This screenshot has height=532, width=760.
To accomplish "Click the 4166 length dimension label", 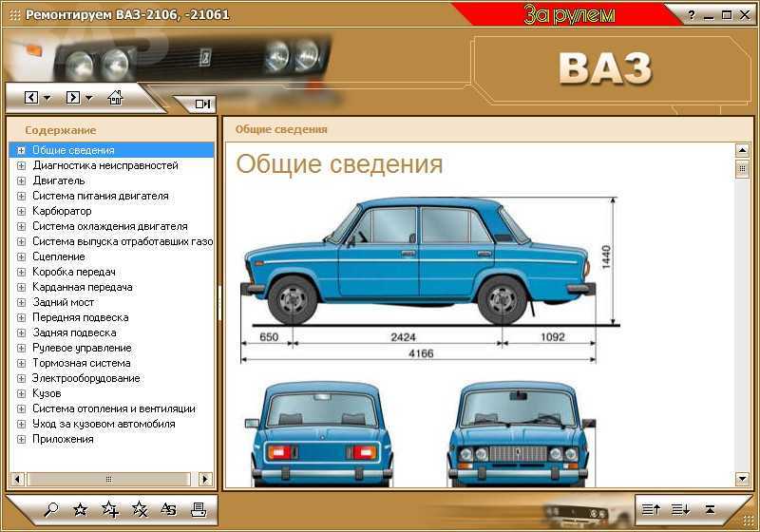I will point(421,353).
